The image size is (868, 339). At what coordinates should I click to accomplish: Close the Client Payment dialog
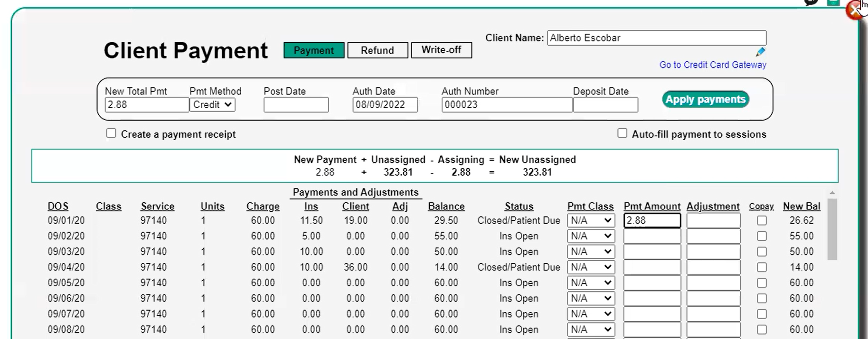point(855,9)
